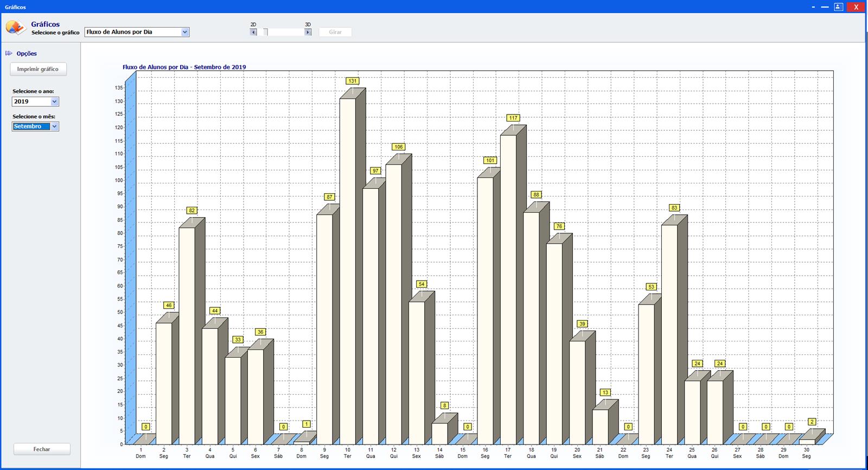Click the bar value label 33

(x=238, y=340)
